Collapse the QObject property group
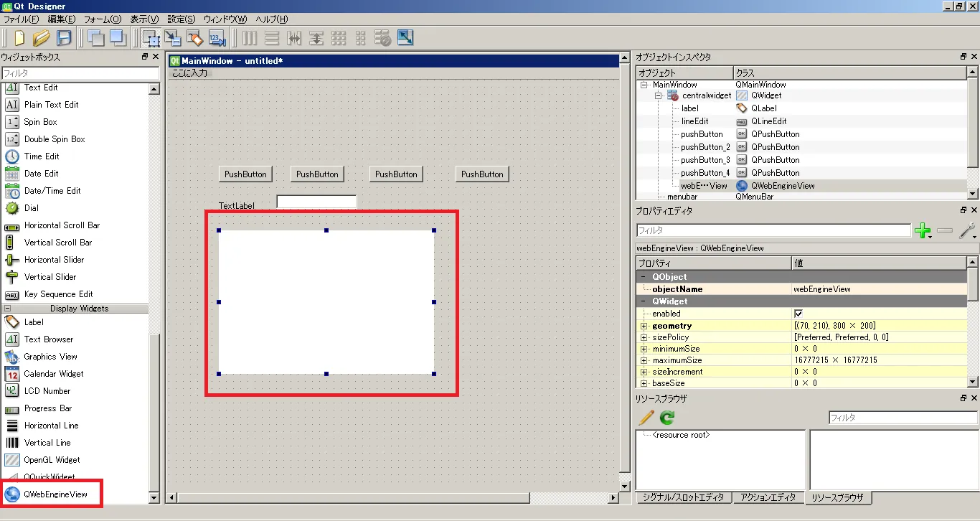Image resolution: width=980 pixels, height=521 pixels. pos(644,277)
